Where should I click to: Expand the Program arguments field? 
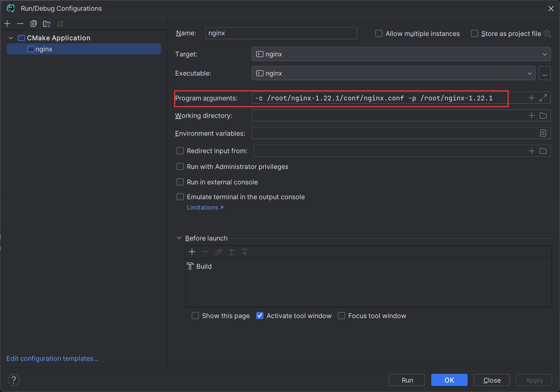(543, 98)
